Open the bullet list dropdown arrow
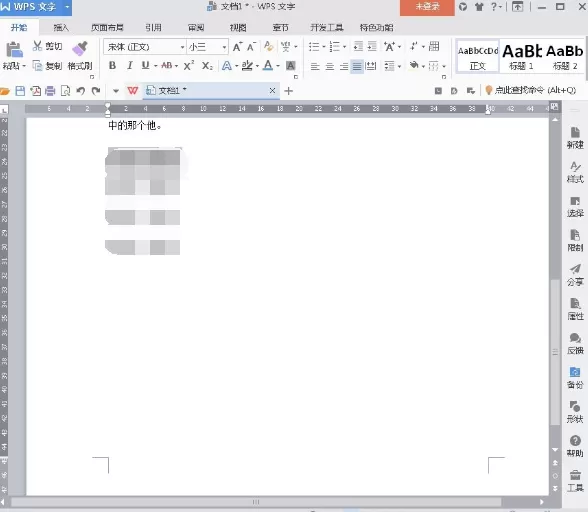Image resolution: width=588 pixels, height=512 pixels. pyautogui.click(x=324, y=47)
